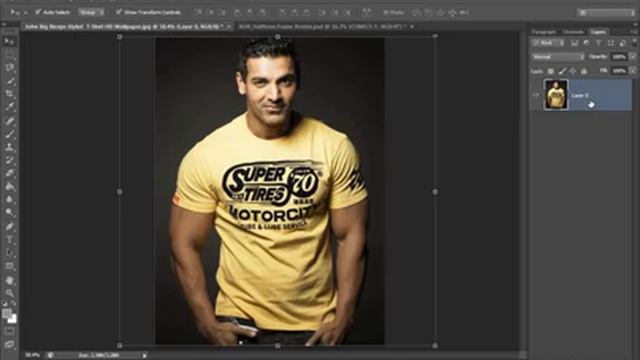The image size is (640, 360).
Task: Select the Crop tool
Action: point(9,93)
